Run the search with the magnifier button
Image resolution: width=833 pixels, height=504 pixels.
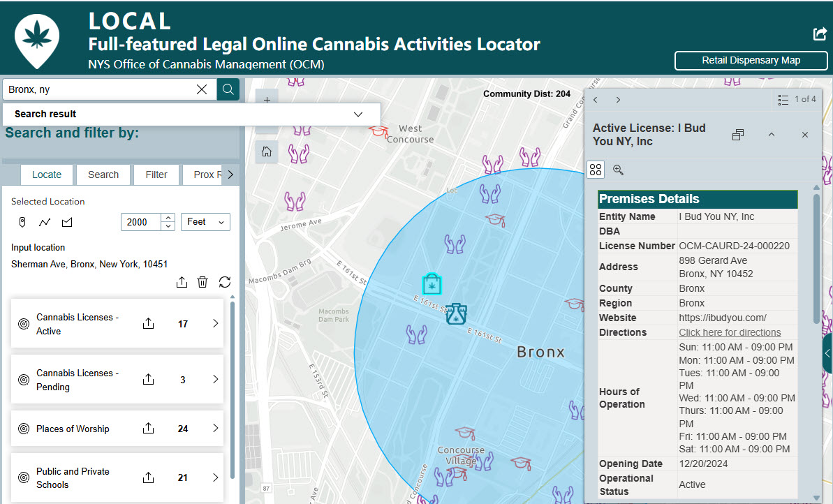point(228,89)
